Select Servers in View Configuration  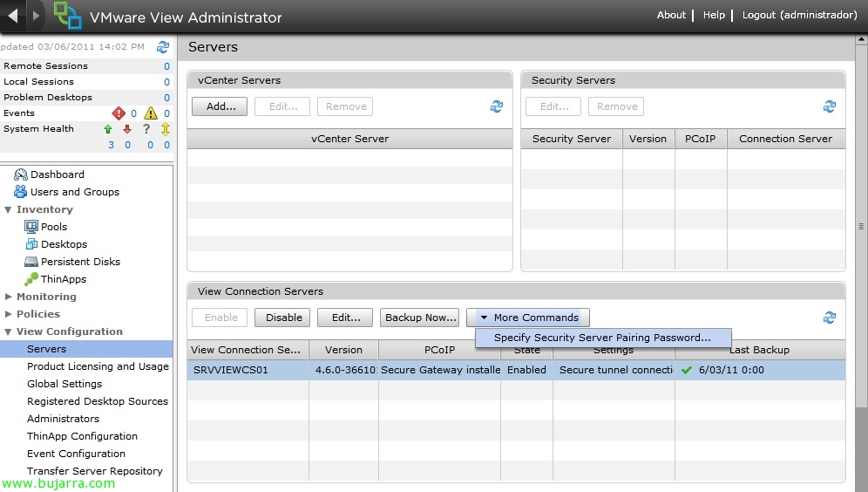[86, 349]
